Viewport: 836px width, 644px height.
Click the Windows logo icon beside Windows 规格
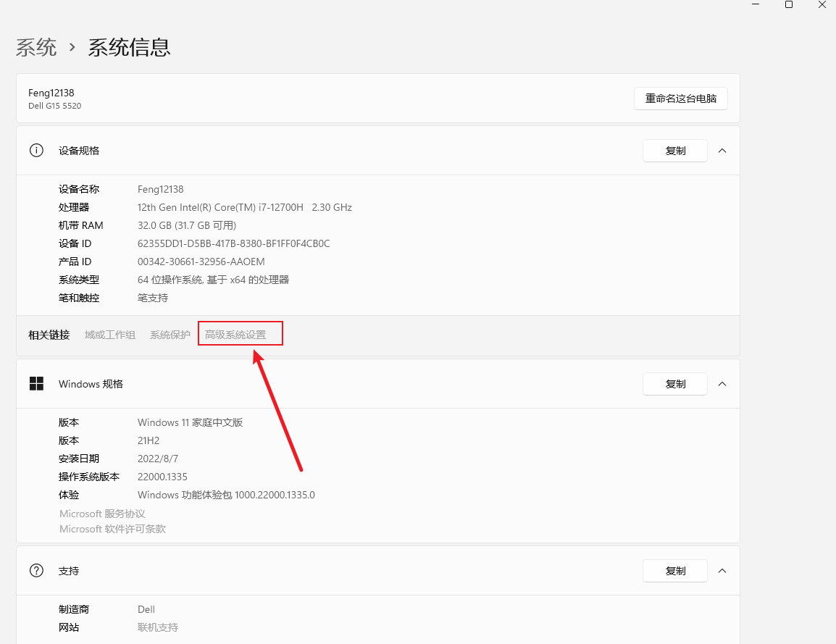coord(36,383)
